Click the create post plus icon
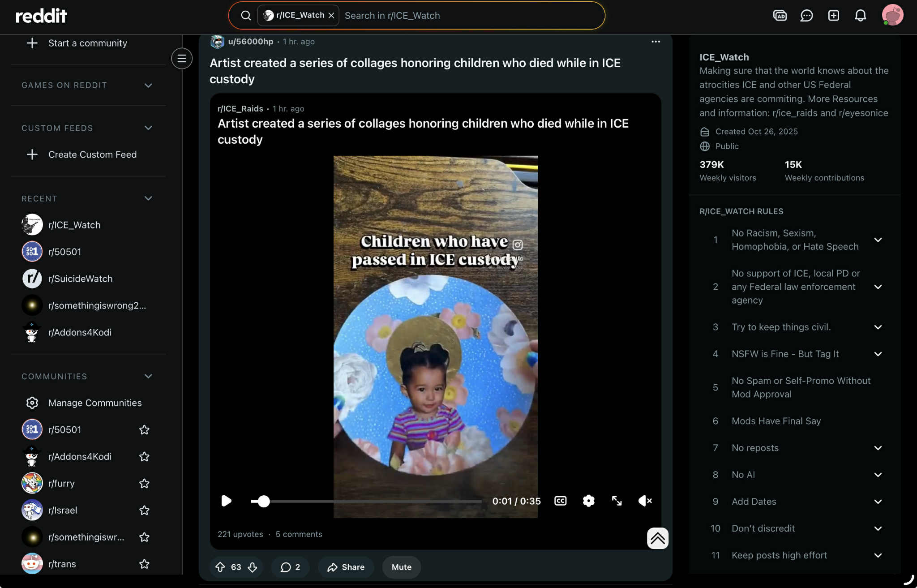This screenshot has width=917, height=588. pyautogui.click(x=833, y=16)
